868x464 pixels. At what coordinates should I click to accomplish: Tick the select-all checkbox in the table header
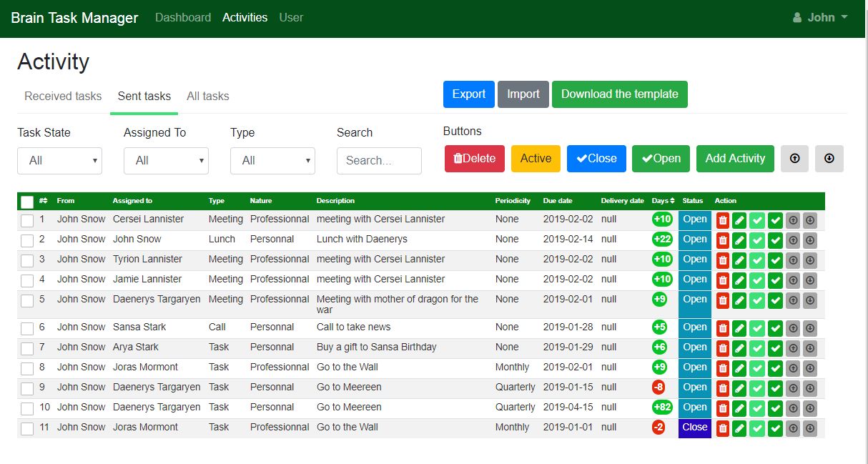(x=27, y=202)
